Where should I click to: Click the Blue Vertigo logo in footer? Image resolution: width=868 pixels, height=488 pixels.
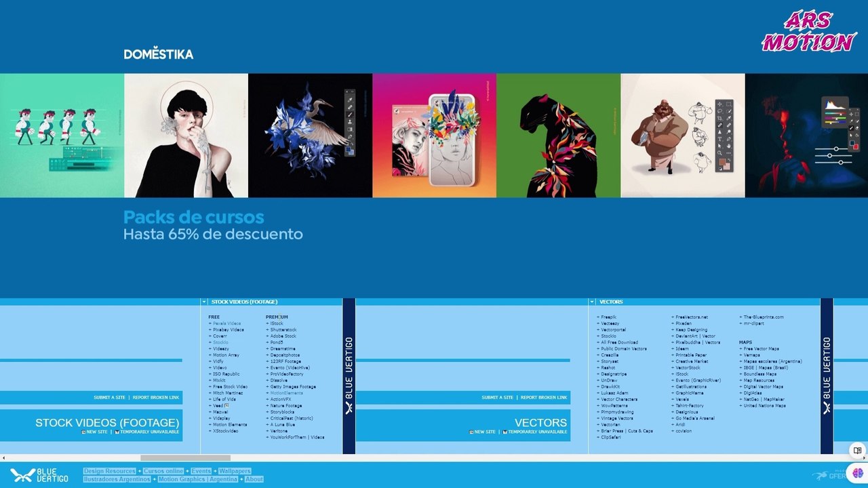click(39, 475)
